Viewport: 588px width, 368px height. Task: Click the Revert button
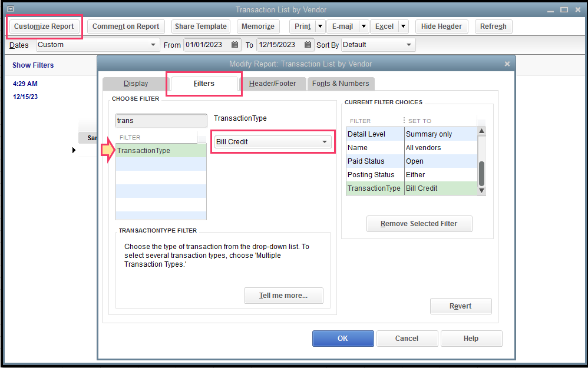click(461, 306)
